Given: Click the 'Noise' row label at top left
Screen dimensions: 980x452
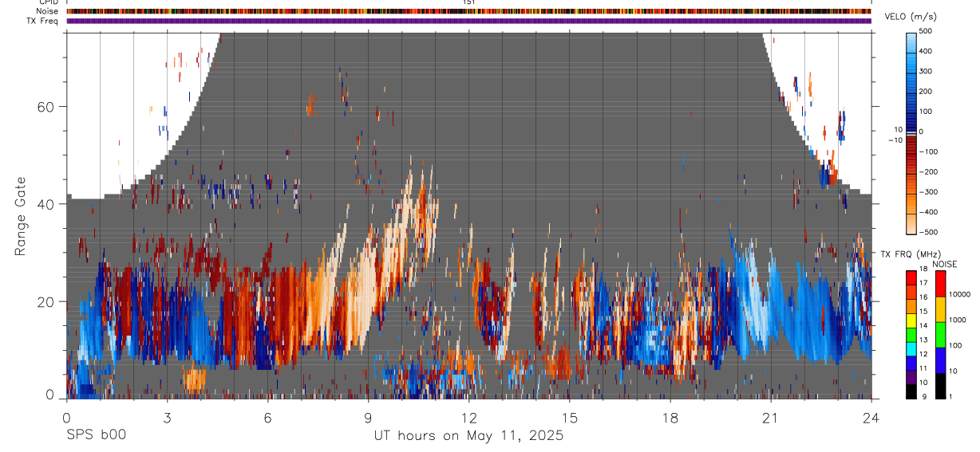Looking at the screenshot, I should pos(48,11).
